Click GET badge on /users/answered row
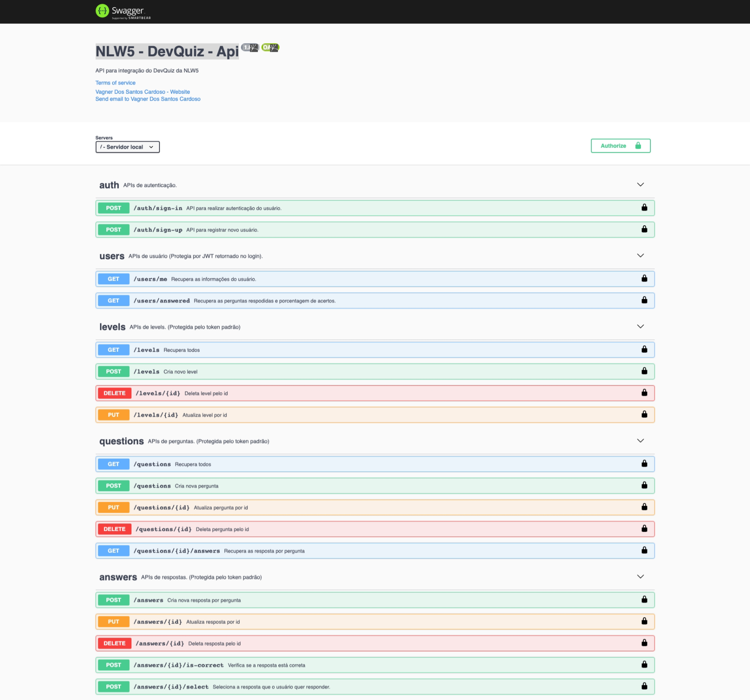 tap(113, 301)
